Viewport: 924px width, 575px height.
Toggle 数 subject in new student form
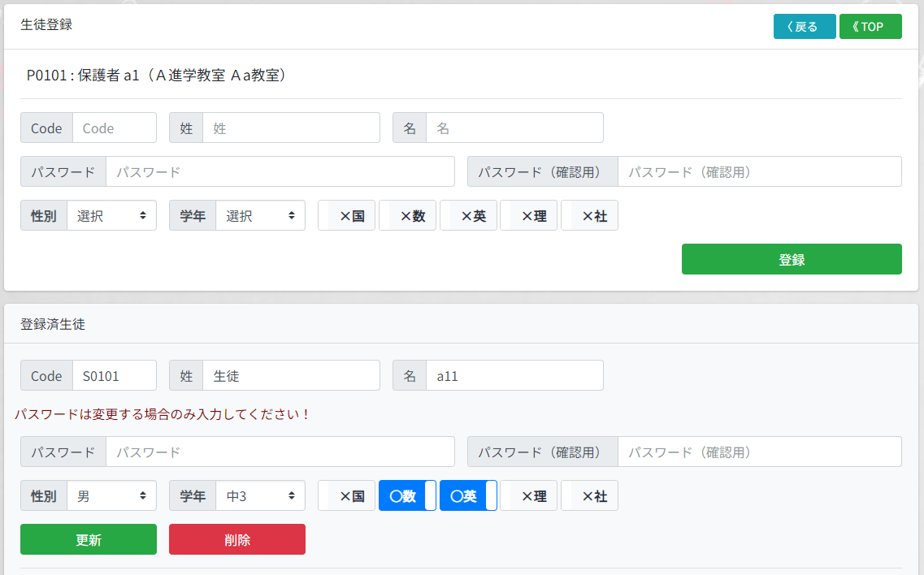[x=408, y=216]
